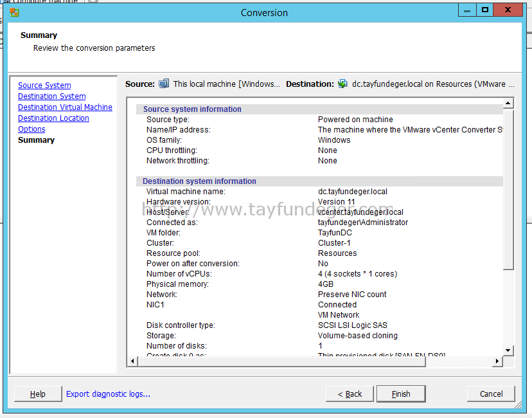
Task: Jump to Destination Virtual Machine step
Action: point(65,107)
